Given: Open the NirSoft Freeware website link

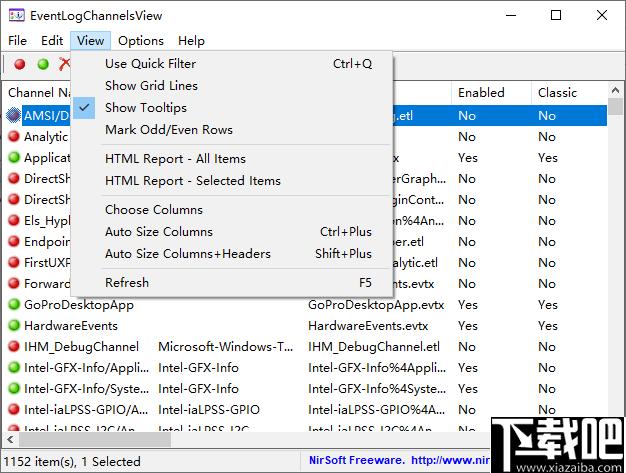Looking at the screenshot, I should 399,460.
